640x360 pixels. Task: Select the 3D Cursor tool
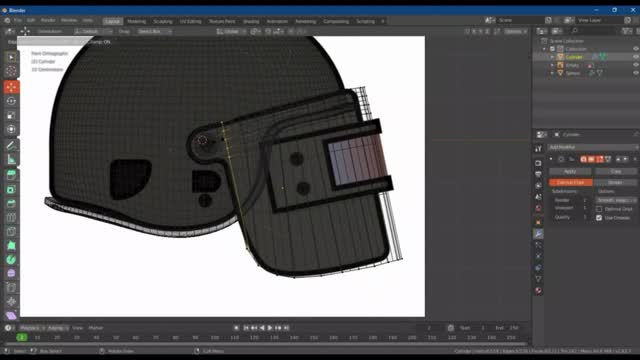[11, 71]
